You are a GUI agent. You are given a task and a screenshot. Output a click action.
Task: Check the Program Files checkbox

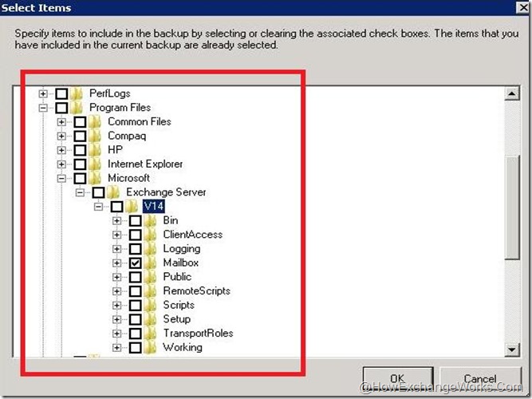tap(61, 108)
